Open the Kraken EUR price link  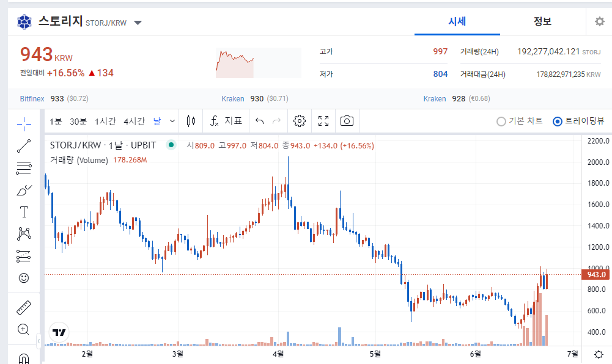pos(435,99)
